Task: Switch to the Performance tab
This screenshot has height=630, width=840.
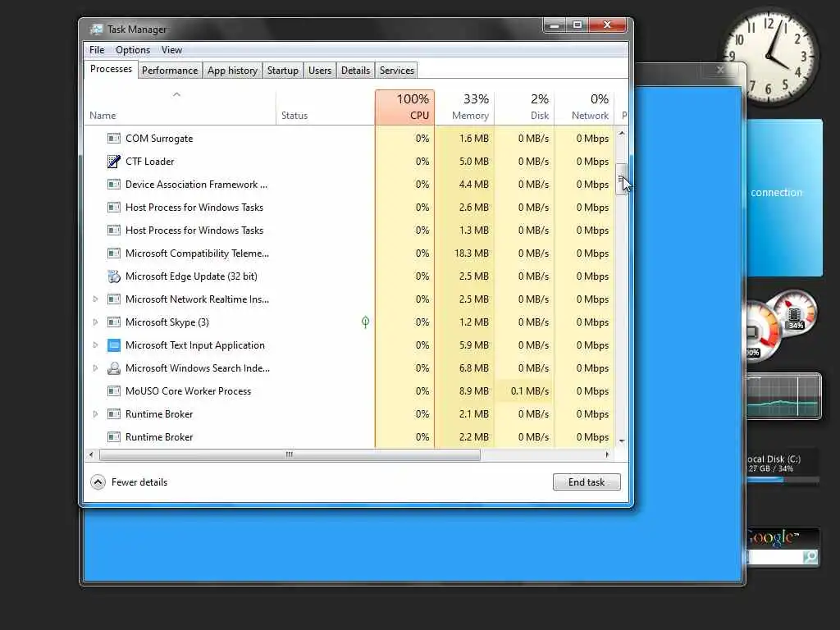Action: tap(170, 71)
